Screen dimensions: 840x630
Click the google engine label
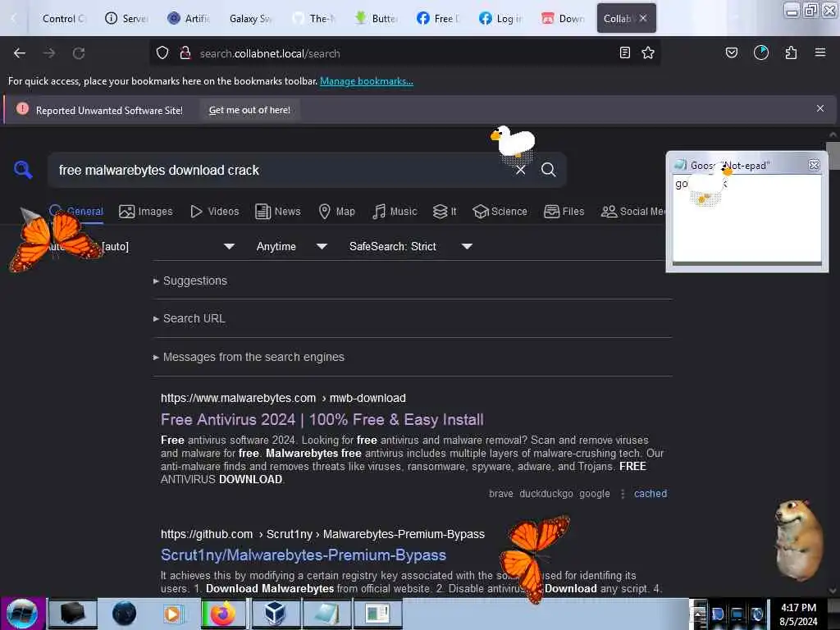594,493
